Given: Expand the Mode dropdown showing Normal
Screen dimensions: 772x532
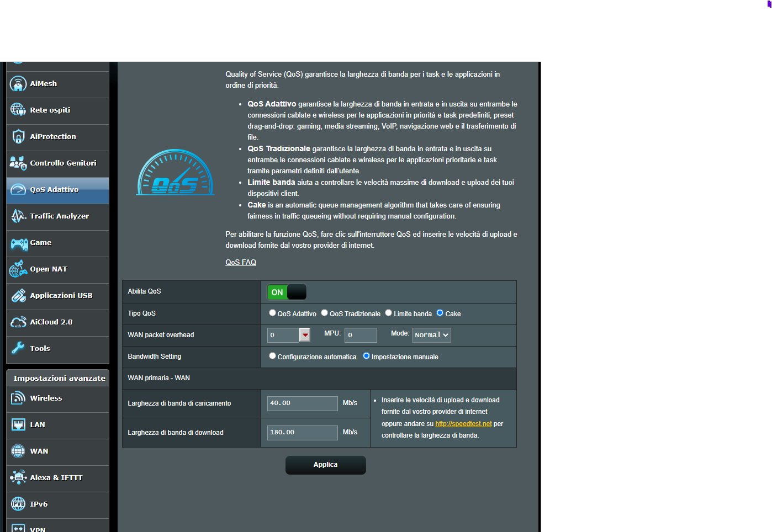Looking at the screenshot, I should [432, 335].
